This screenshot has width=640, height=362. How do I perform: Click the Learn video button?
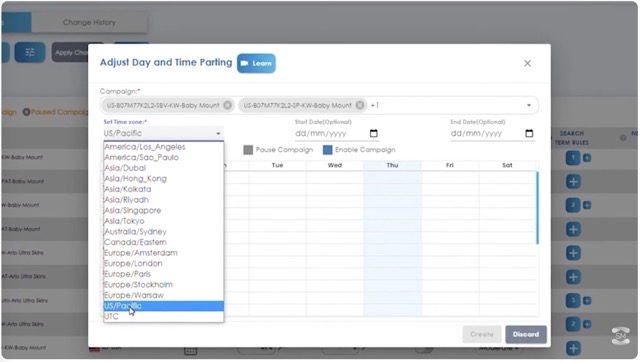(256, 63)
